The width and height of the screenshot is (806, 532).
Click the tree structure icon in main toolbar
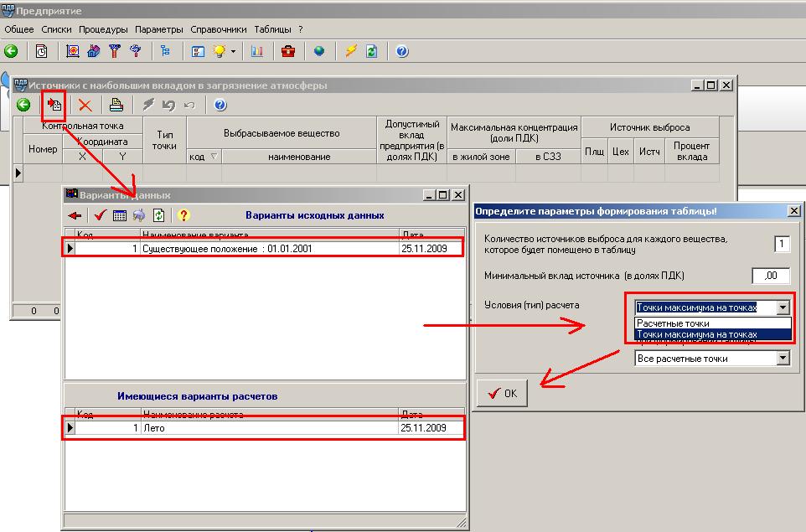(165, 51)
